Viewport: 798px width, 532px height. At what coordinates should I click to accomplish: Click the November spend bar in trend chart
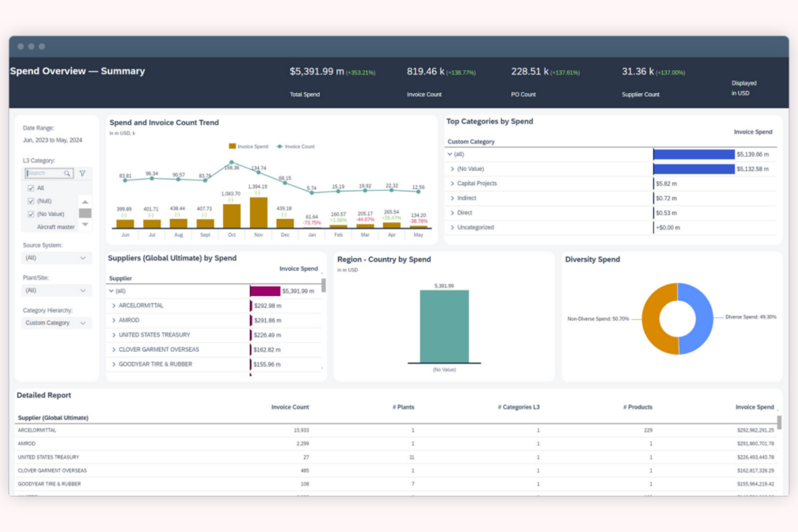coord(258,213)
